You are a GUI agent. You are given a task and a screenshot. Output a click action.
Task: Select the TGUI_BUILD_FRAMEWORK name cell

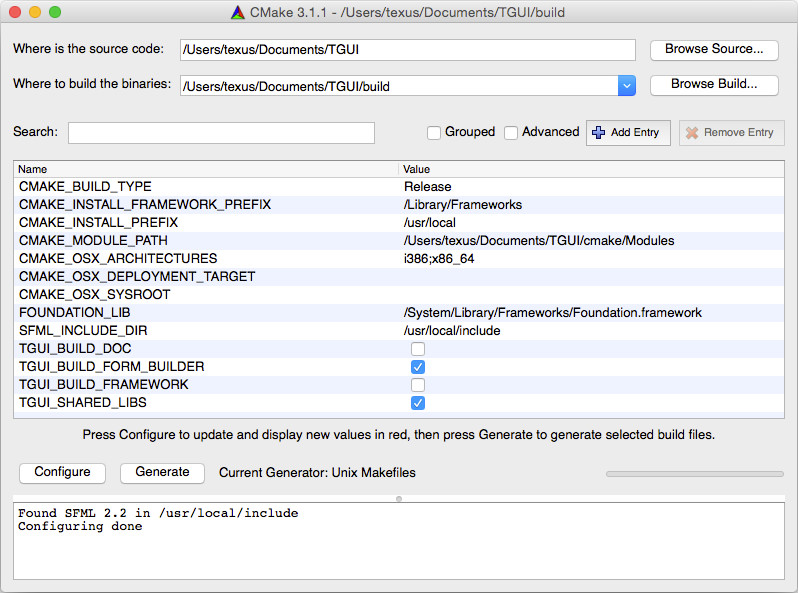tap(103, 385)
